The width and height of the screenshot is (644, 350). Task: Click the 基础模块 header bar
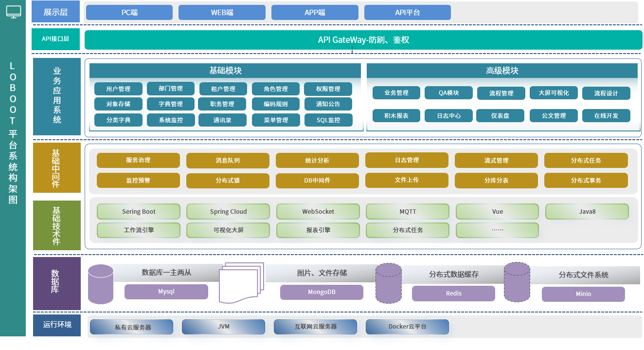[x=225, y=71]
